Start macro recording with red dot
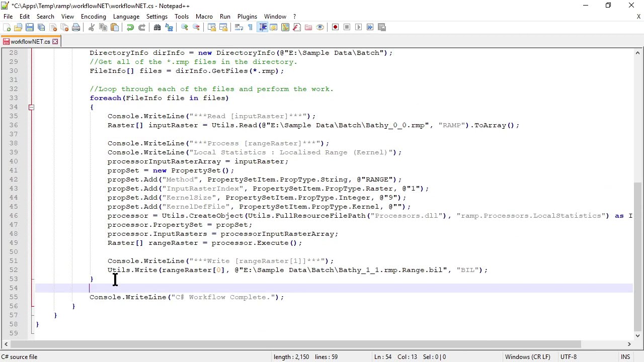This screenshot has width=644, height=362. click(336, 27)
